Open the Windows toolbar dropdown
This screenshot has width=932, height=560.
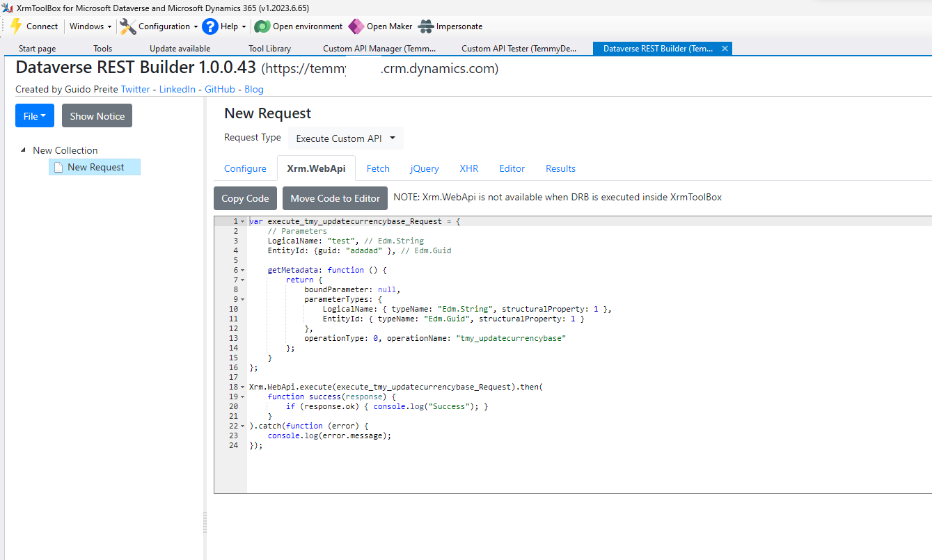coord(90,26)
